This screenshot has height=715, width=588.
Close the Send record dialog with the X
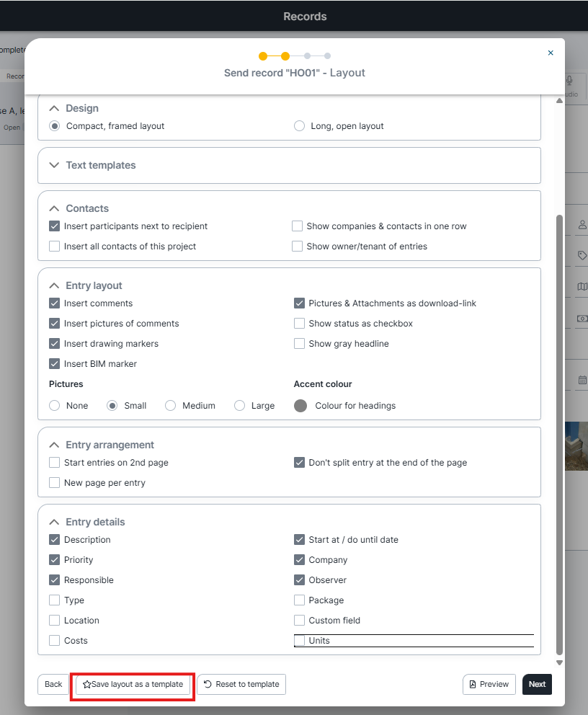point(551,53)
